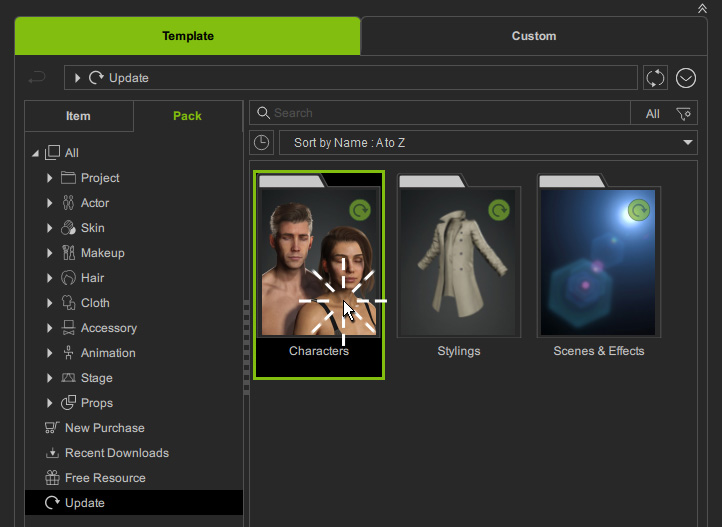
Task: Click the back arrow navigation icon
Action: tap(38, 78)
